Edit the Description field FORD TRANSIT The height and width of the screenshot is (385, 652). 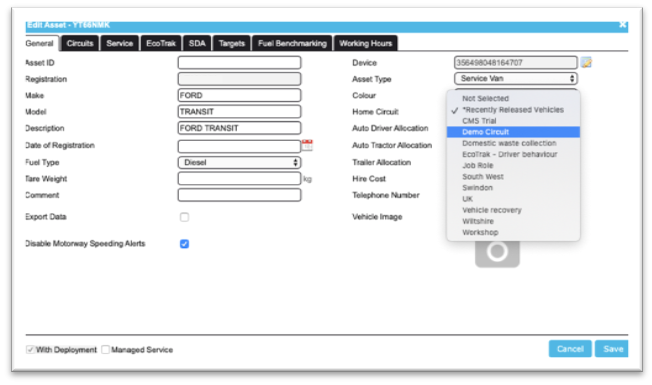(240, 128)
